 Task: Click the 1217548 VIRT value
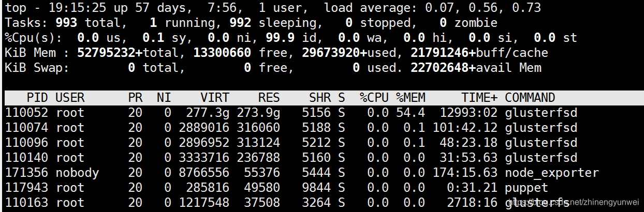click(204, 203)
